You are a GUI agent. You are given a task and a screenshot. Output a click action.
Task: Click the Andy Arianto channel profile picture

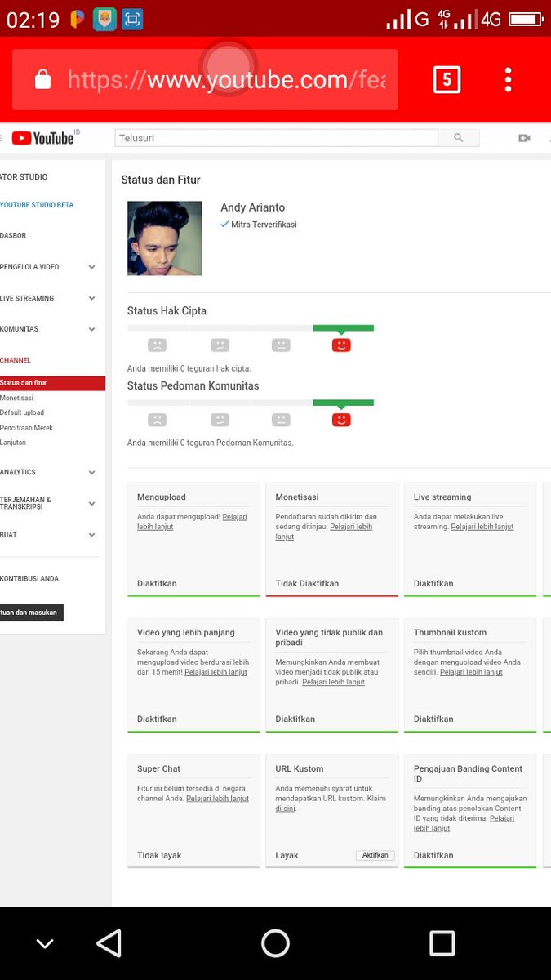(165, 238)
